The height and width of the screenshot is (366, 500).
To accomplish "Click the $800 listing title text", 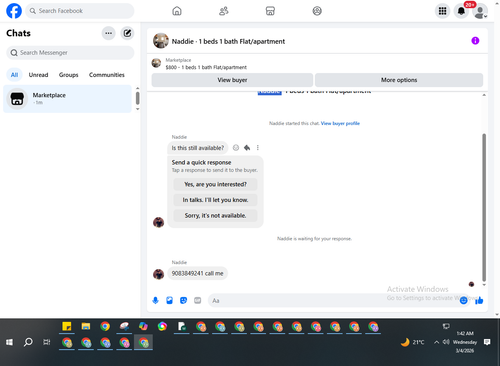I will click(206, 67).
